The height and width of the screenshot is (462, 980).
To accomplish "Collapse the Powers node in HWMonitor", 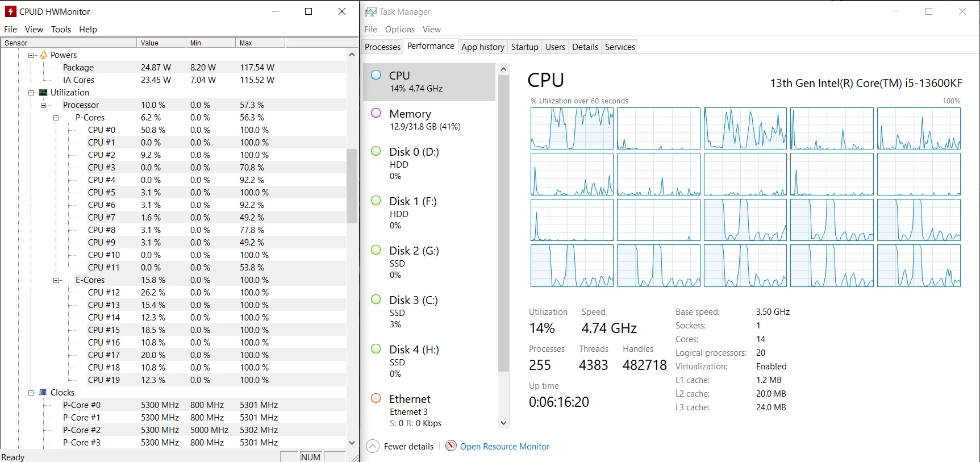I will point(31,55).
